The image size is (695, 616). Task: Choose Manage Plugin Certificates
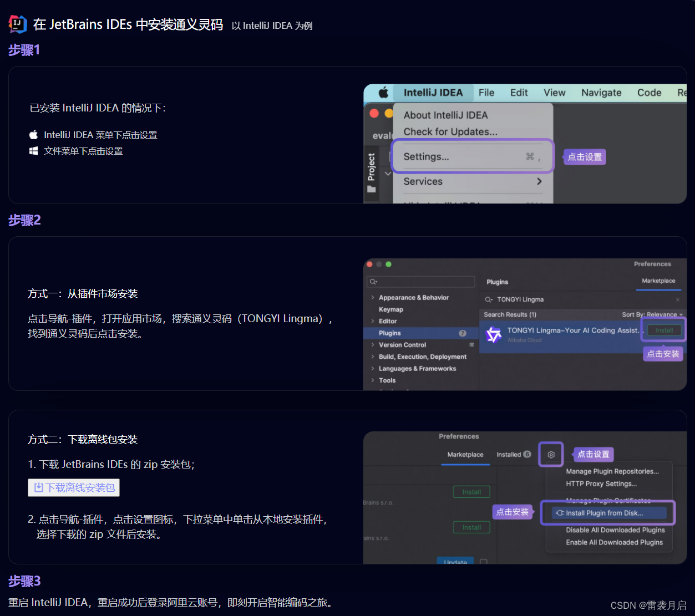[608, 500]
